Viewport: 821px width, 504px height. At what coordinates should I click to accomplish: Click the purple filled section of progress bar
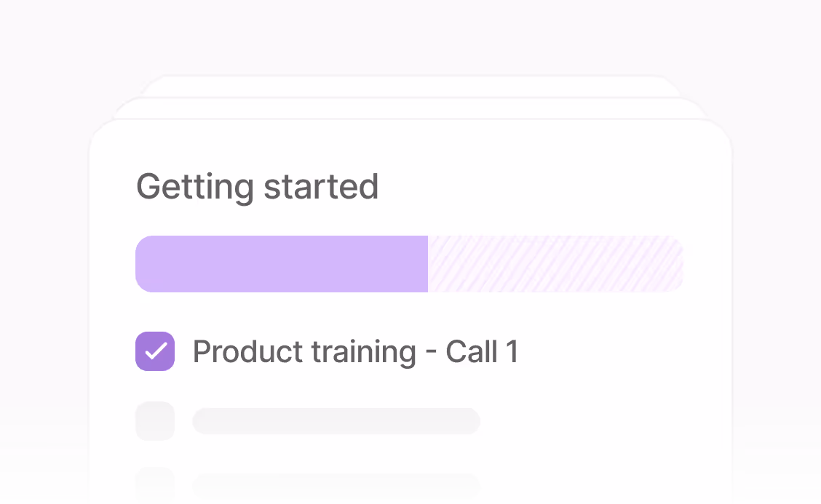[x=282, y=264]
